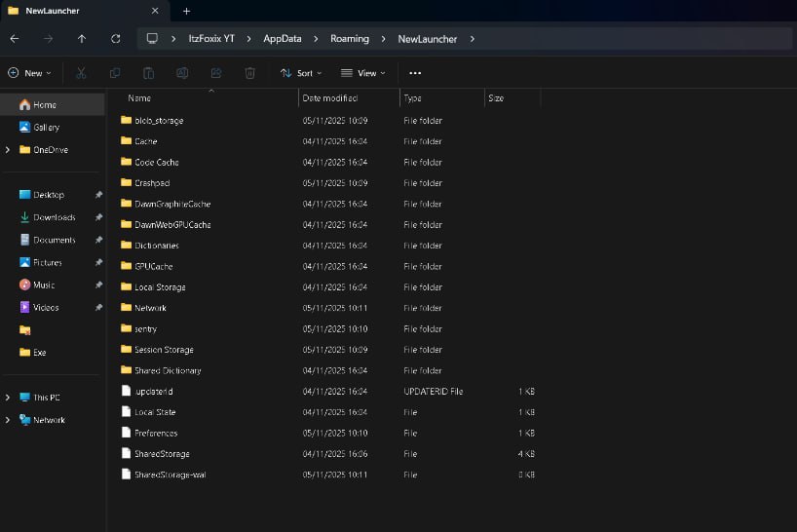Open a new tab with plus button
797x532 pixels.
point(186,11)
